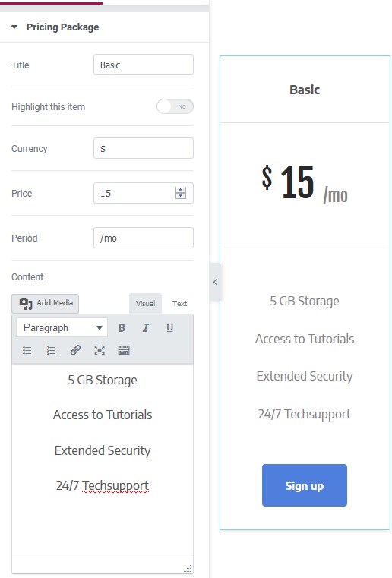The image size is (392, 578).
Task: Toggle the editor toolbar keyboard icon
Action: [124, 350]
